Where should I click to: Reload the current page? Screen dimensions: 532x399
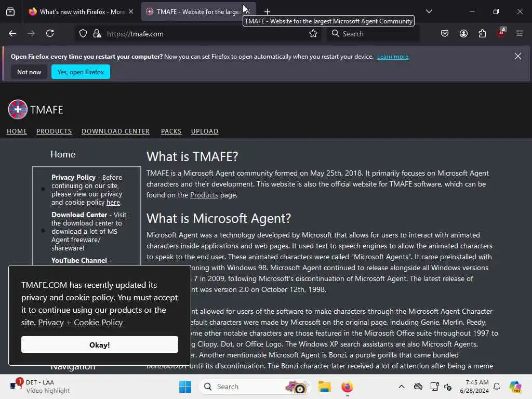[x=50, y=34]
